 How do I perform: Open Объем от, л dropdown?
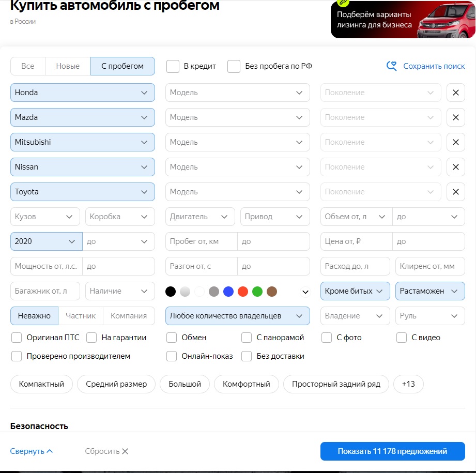click(x=357, y=217)
